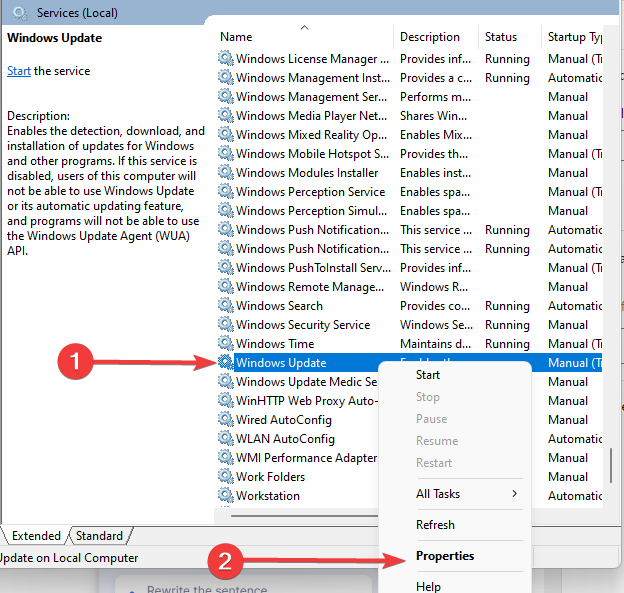Click the vertical scrollbar thumb of services list
Screen dimensions: 624x593
610,466
